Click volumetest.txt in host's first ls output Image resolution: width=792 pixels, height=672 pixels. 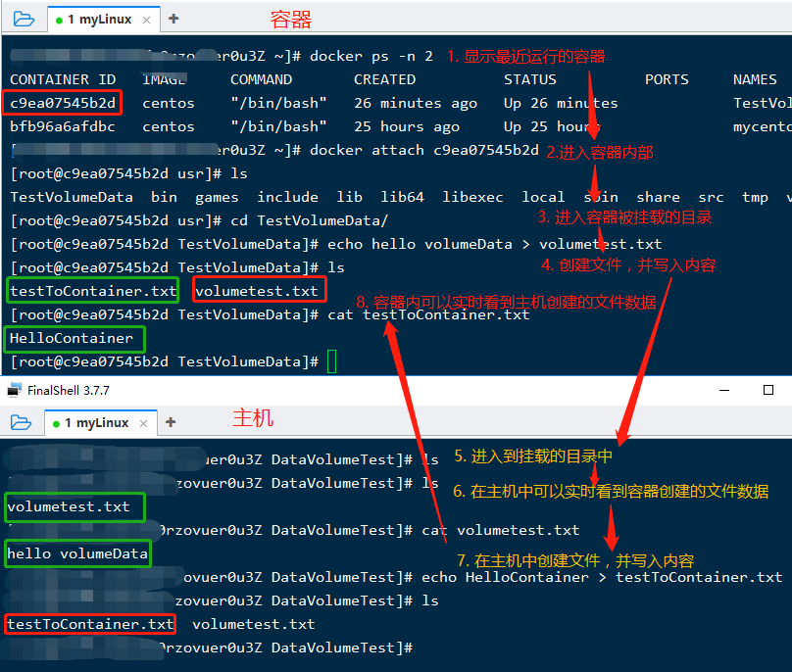(x=69, y=506)
